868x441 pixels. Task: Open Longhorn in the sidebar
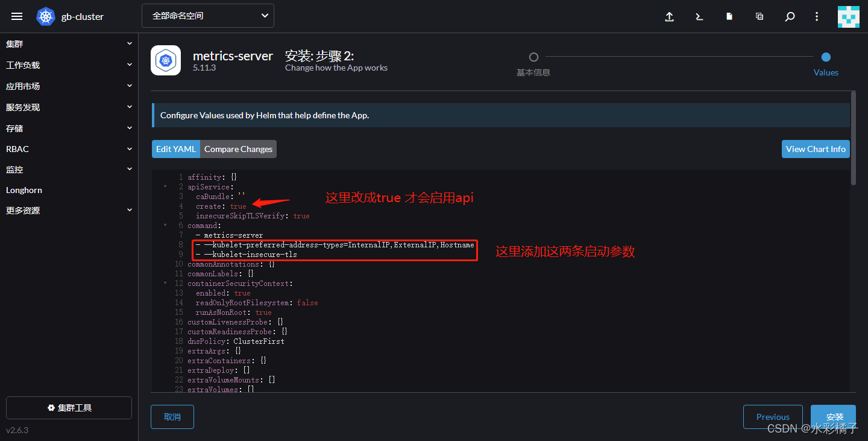(24, 190)
